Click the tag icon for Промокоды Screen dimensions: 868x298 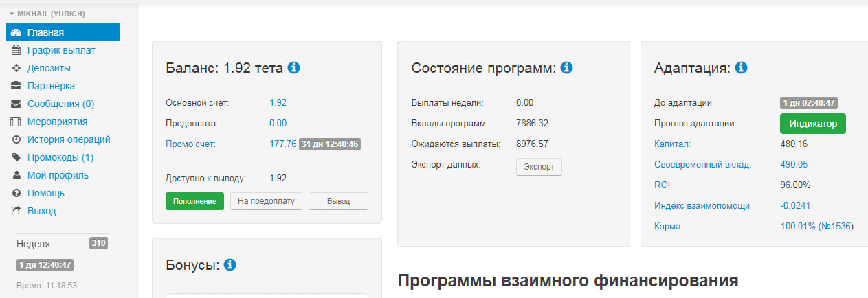click(16, 157)
